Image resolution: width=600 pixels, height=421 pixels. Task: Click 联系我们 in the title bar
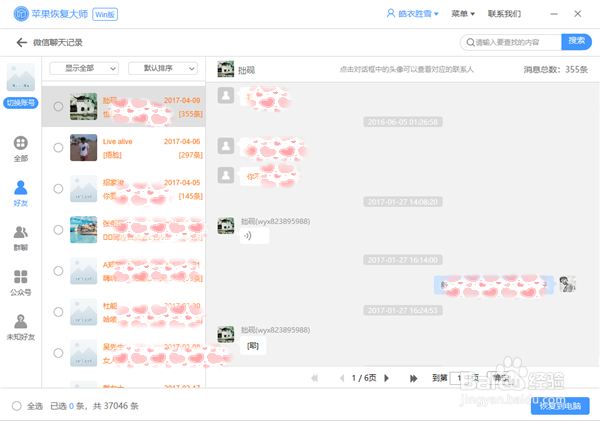click(x=504, y=14)
